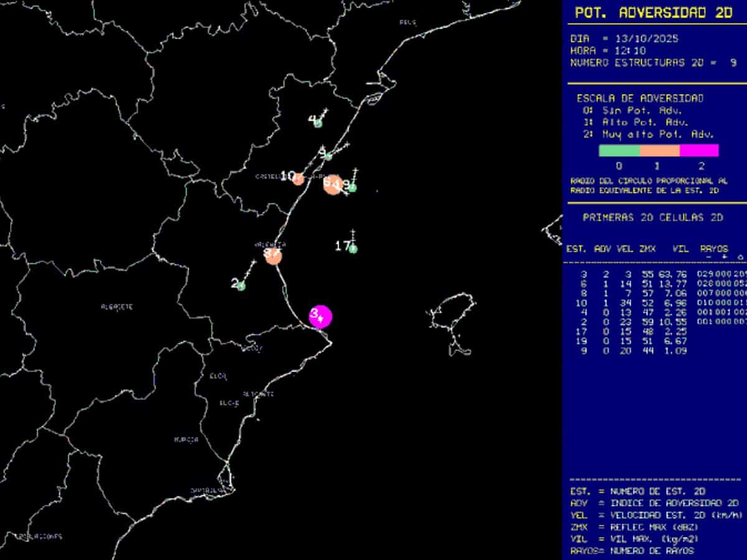Click the POT. ADVERSIDAD 2D title
Screen dimensions: 747x560
click(653, 12)
